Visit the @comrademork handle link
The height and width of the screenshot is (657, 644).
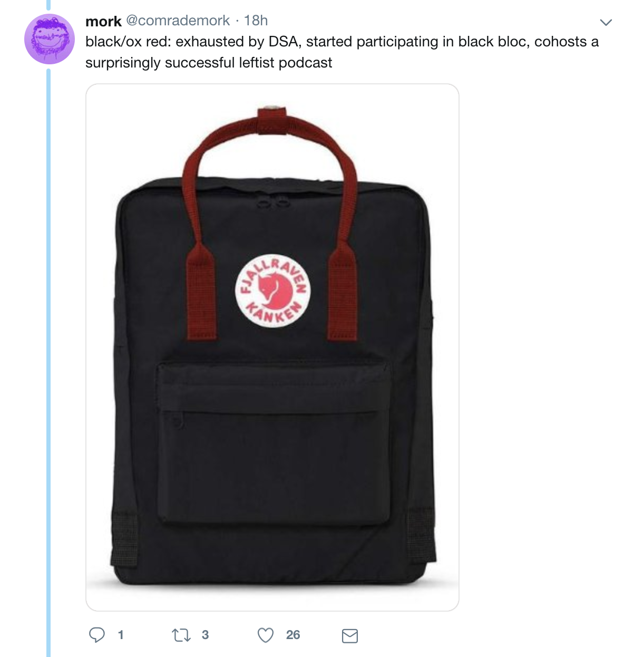178,21
